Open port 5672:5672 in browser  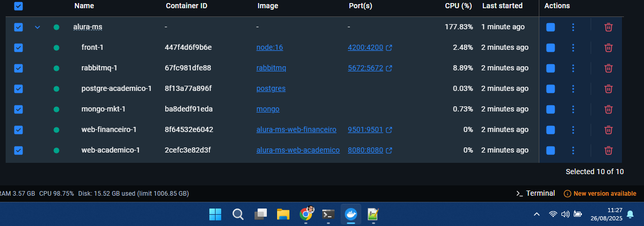[370, 68]
